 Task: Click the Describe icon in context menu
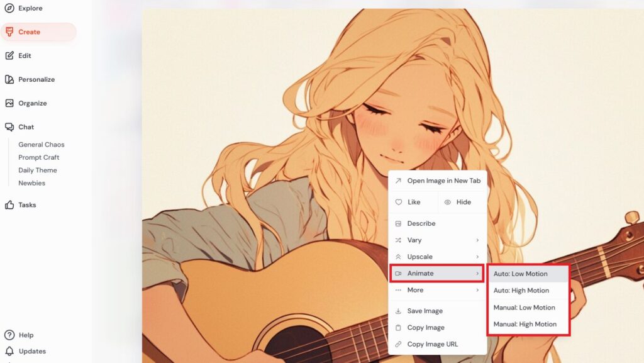click(398, 223)
